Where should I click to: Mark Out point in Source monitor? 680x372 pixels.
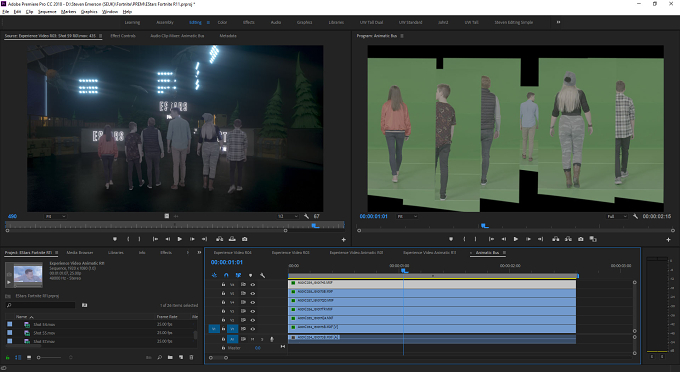point(139,239)
